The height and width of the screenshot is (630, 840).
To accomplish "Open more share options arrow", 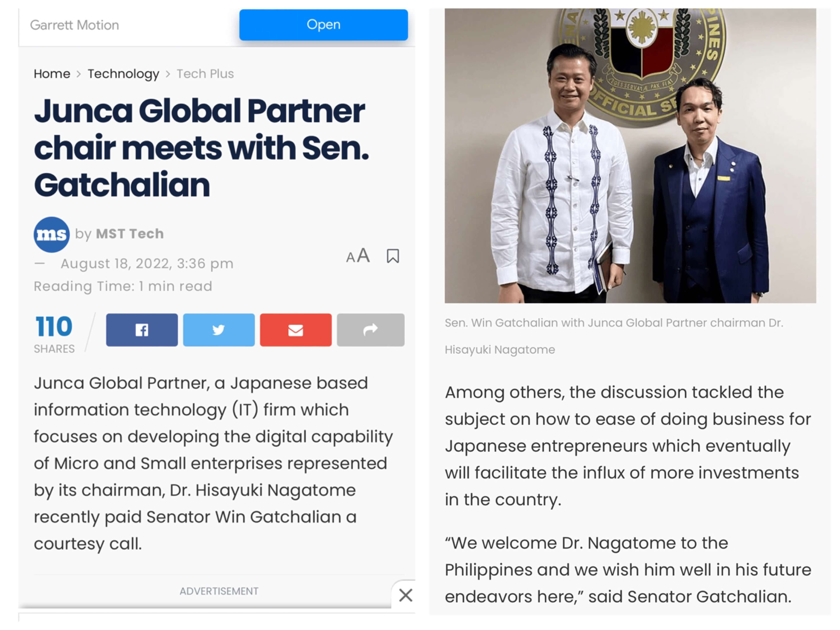I will (371, 330).
